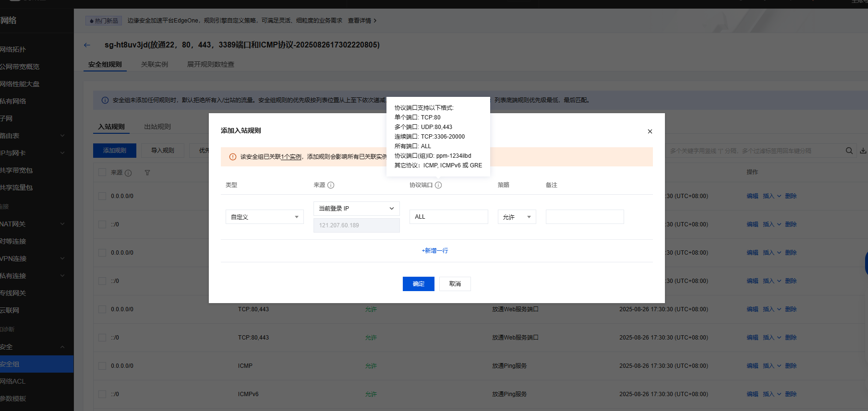This screenshot has width=868, height=411.
Task: Click the back arrow beside security group name
Action: pyautogui.click(x=87, y=45)
